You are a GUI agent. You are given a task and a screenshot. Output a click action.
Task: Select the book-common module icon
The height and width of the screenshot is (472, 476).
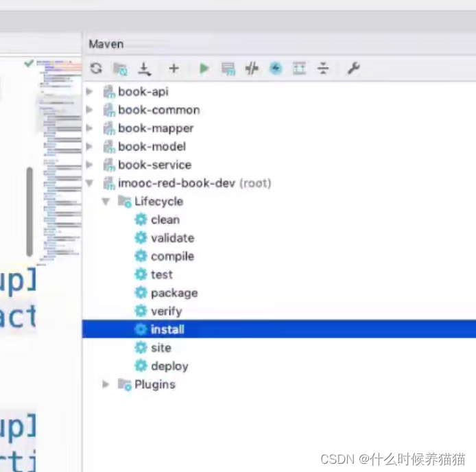pyautogui.click(x=109, y=110)
